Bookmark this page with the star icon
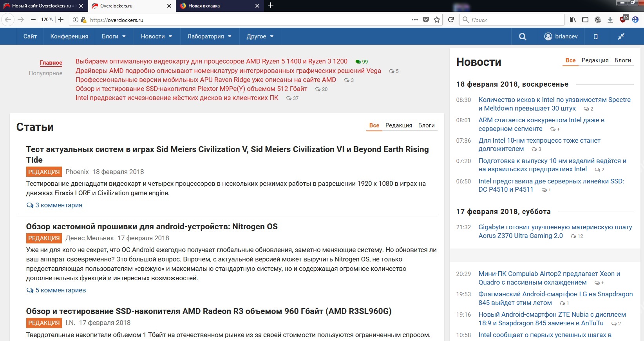 point(437,20)
